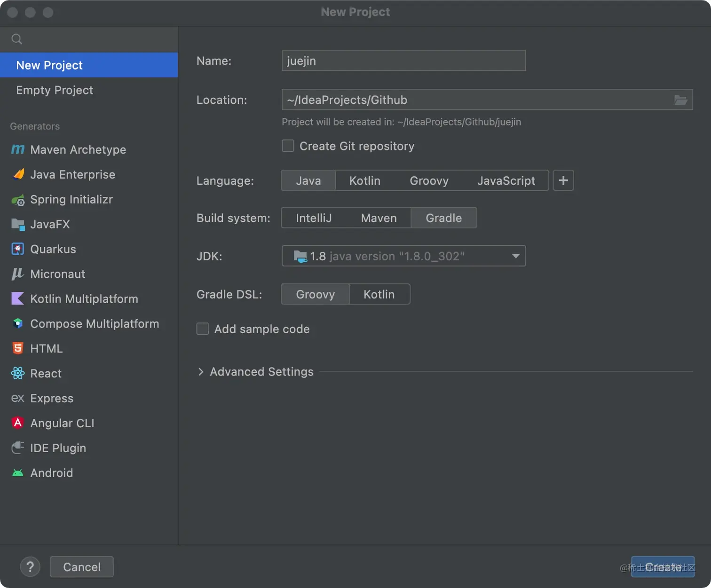Select New Project in sidebar
Viewport: 711px width, 588px height.
[89, 65]
